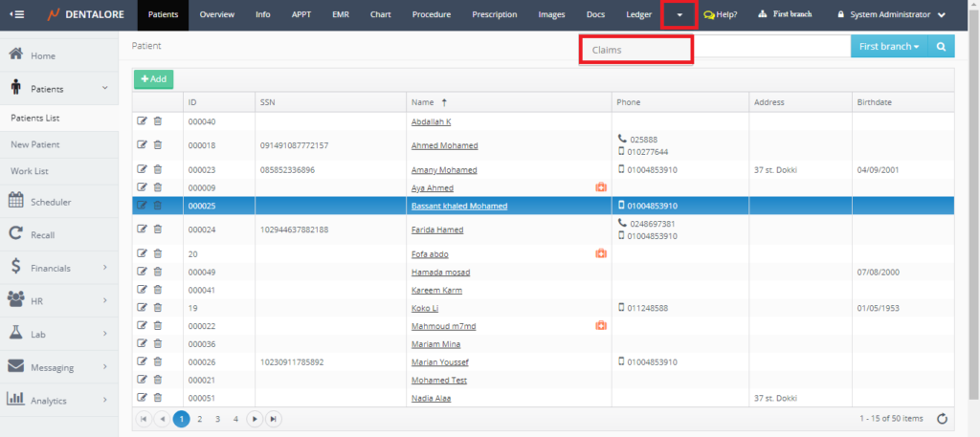Sort the list by Name column header
This screenshot has height=437, width=980.
tap(422, 101)
